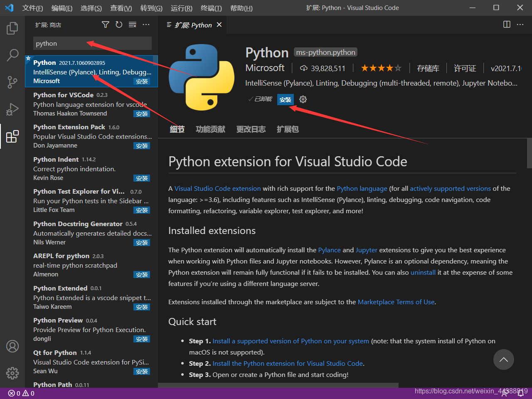532x399 pixels.
Task: Open editor more actions ellipsis
Action: click(520, 25)
